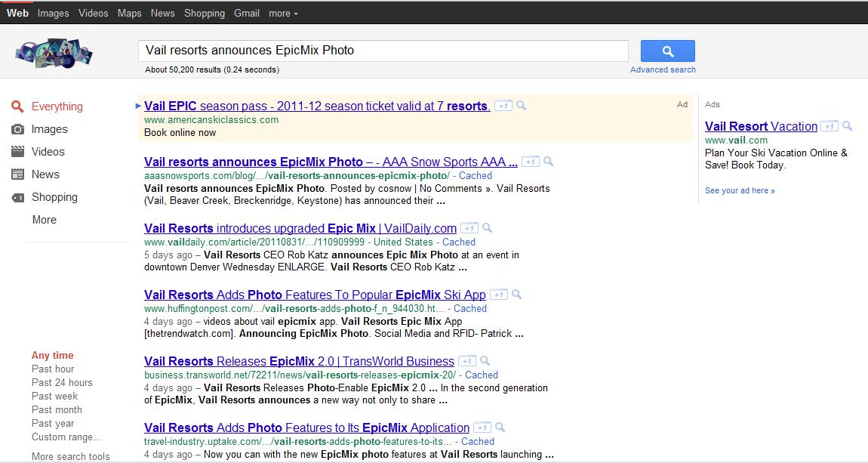Expand the 'more' dropdown in top bar

click(x=283, y=14)
